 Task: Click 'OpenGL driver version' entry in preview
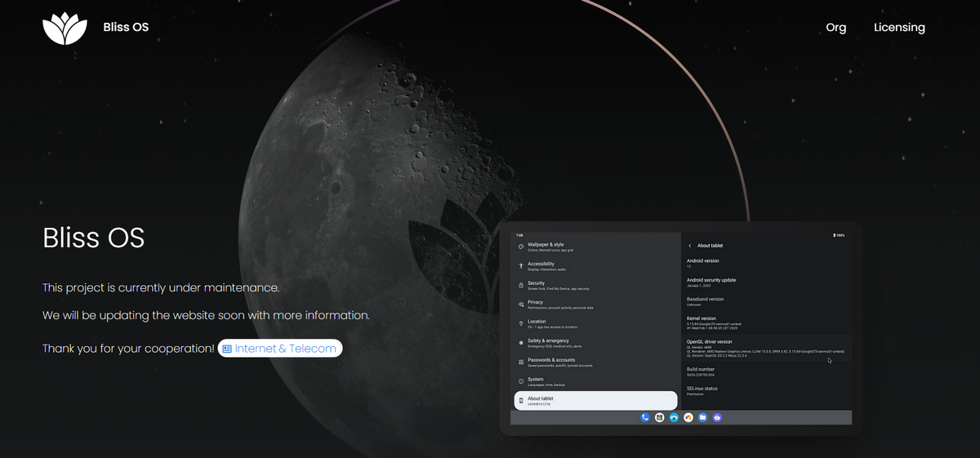[766, 349]
